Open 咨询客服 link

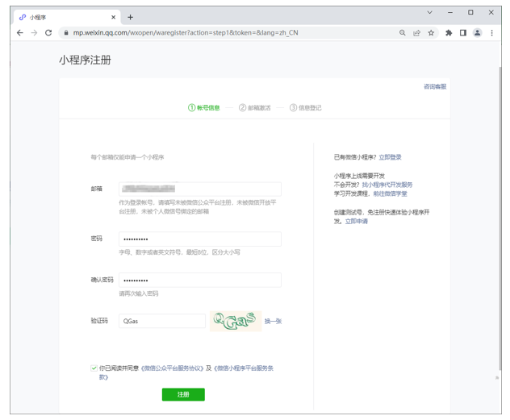point(435,86)
